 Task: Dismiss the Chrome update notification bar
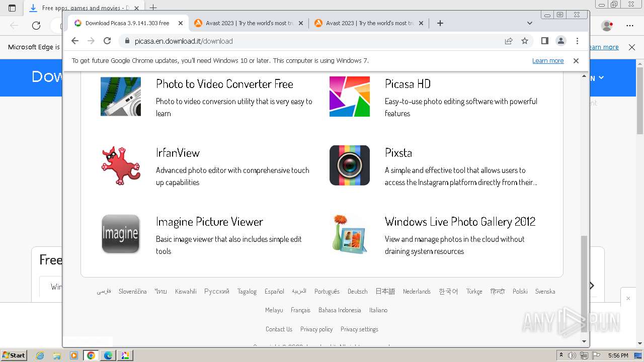576,60
